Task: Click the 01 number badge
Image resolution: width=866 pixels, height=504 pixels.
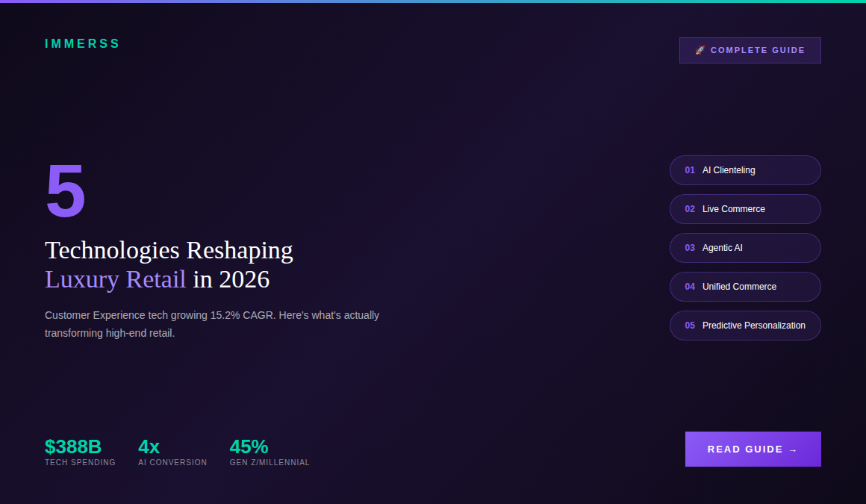Action: (690, 170)
